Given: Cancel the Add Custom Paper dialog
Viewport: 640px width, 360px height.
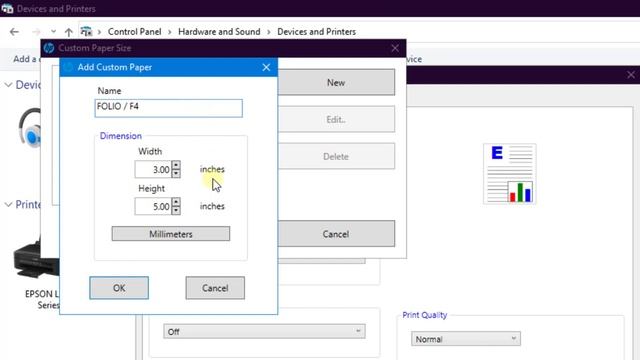Looking at the screenshot, I should [x=215, y=288].
